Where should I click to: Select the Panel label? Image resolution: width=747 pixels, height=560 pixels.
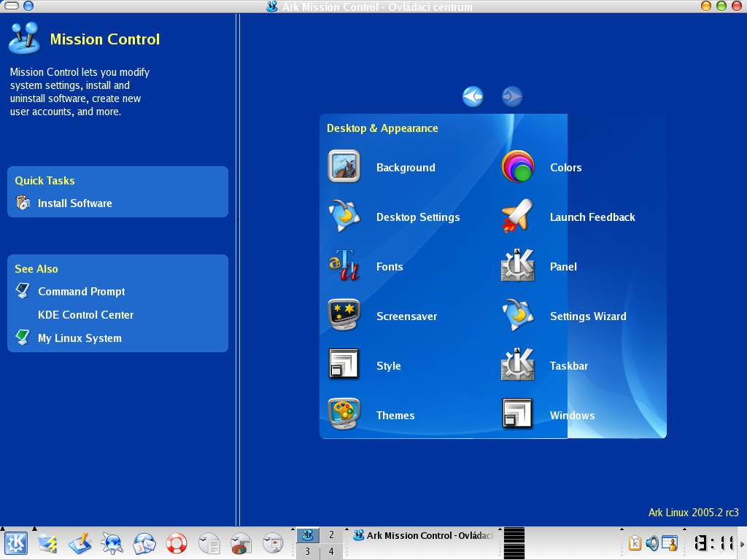pos(564,267)
